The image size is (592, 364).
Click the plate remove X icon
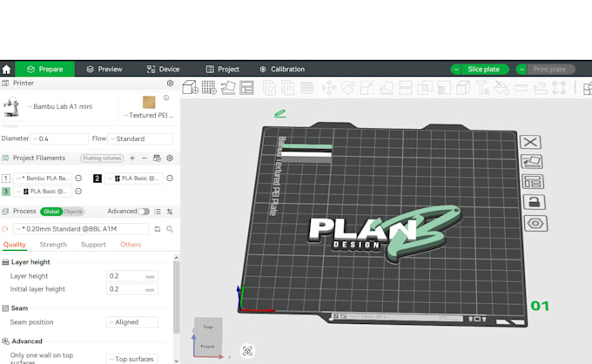click(x=530, y=142)
